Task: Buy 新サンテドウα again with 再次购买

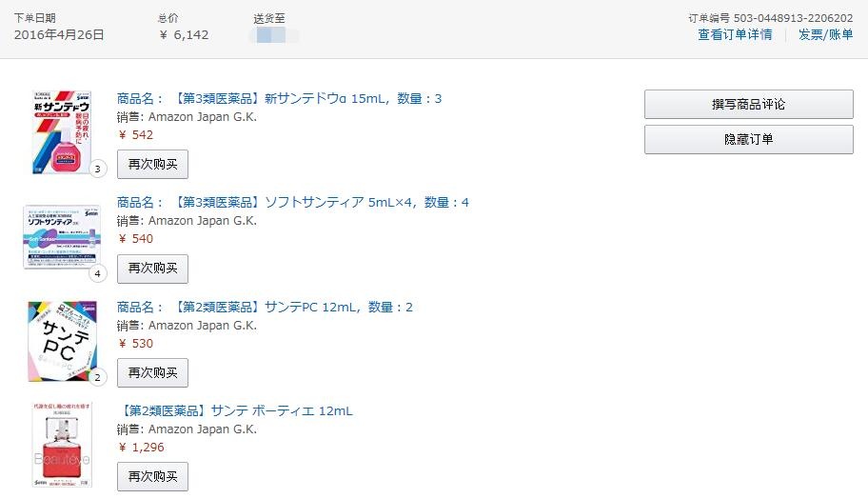Action: [x=152, y=164]
